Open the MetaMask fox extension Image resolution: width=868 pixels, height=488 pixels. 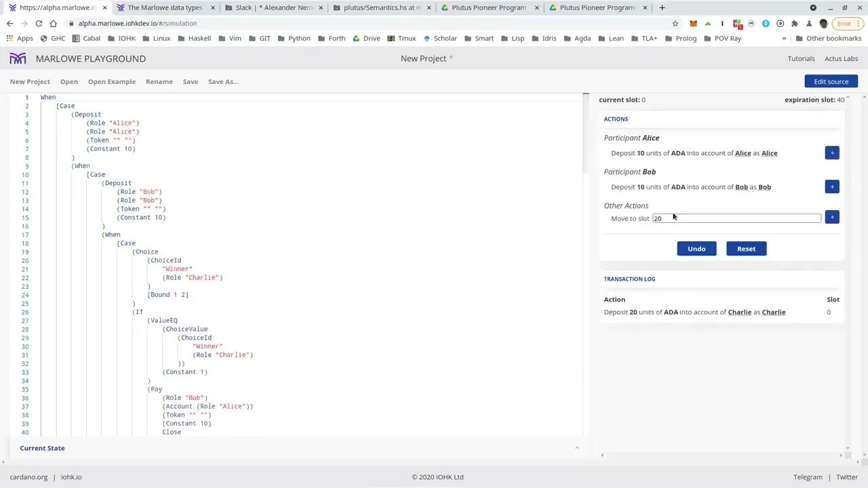[693, 24]
